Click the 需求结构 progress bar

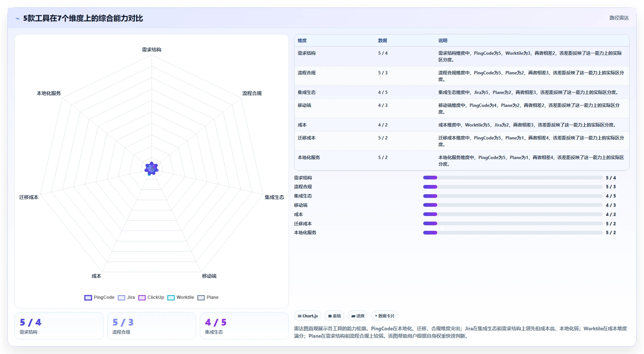(513, 178)
